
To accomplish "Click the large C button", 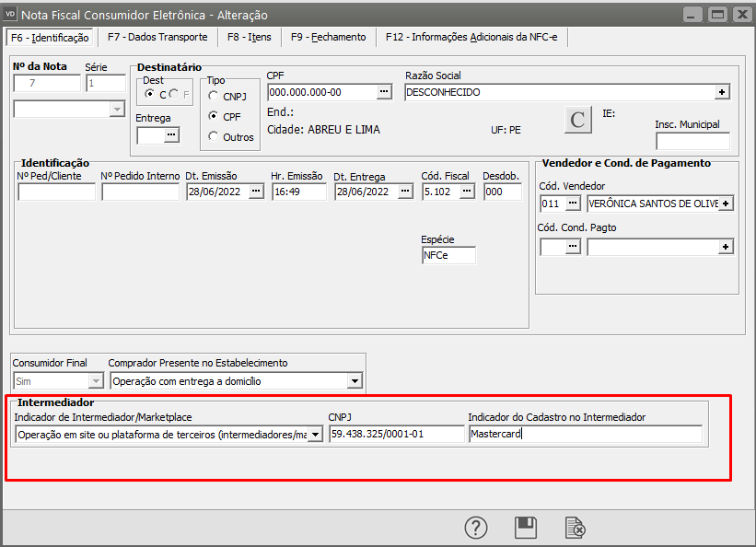I will 577,121.
